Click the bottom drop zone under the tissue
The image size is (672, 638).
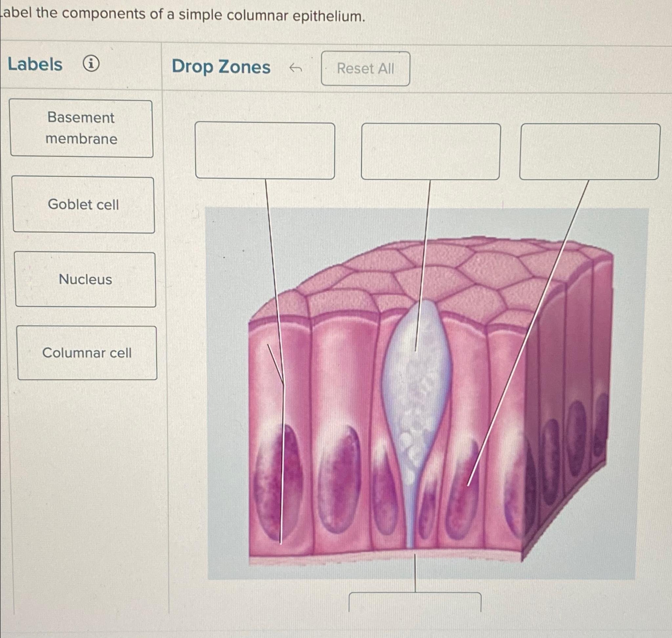coord(415,602)
